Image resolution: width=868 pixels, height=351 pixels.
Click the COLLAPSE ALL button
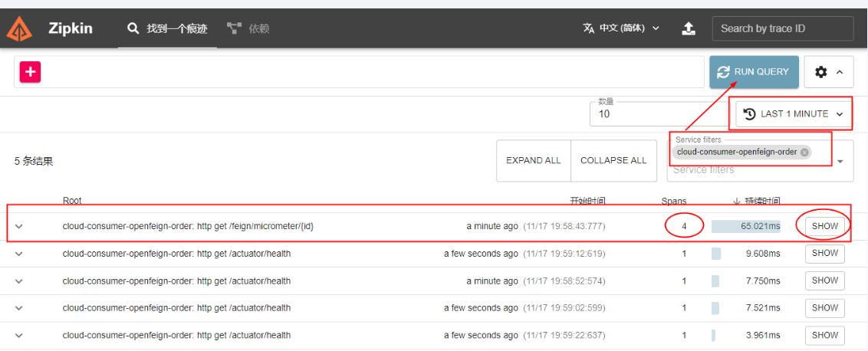tap(613, 160)
